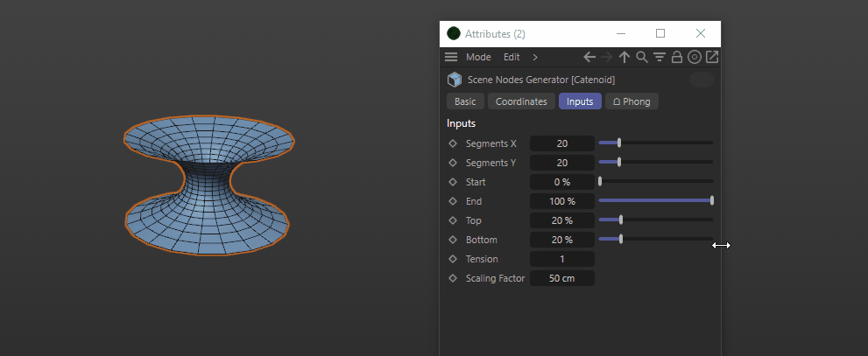This screenshot has width=868, height=356.
Task: Toggle keyframe diamond next to Segments X
Action: (453, 143)
